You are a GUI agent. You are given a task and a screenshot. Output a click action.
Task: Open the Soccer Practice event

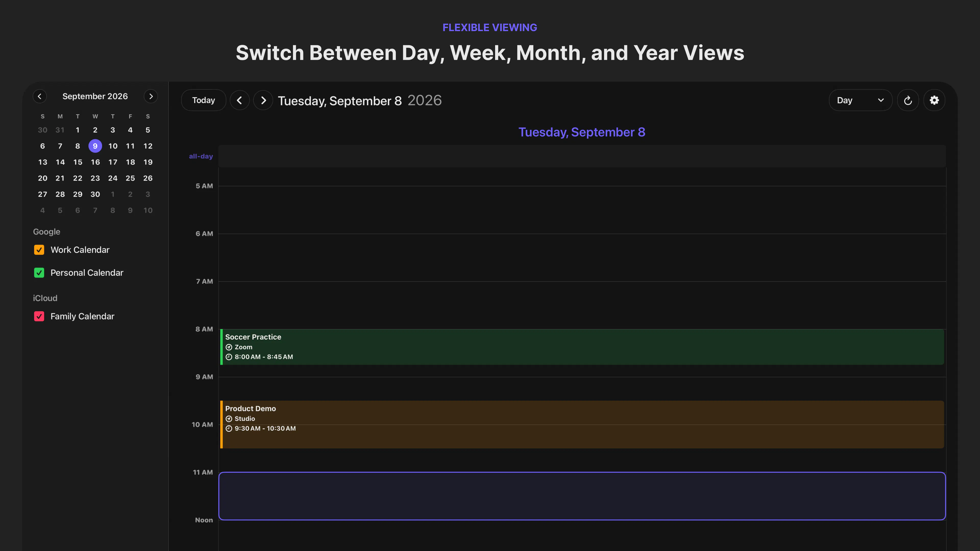pos(582,347)
